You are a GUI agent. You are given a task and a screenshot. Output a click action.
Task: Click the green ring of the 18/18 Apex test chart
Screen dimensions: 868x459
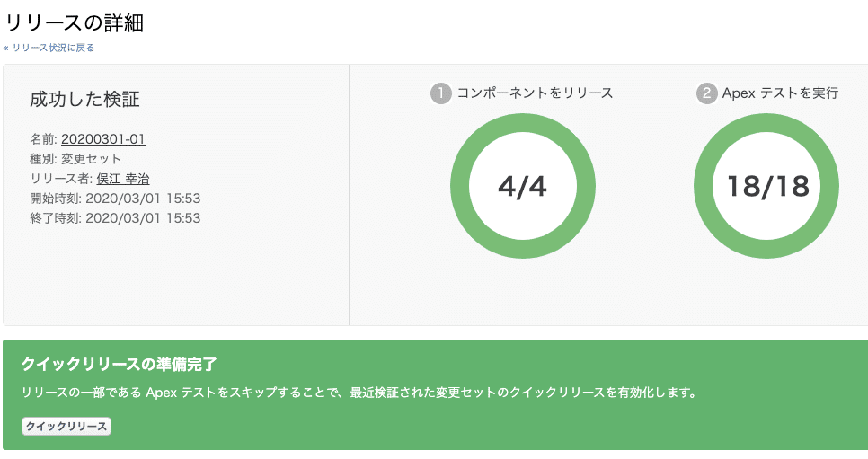704,186
